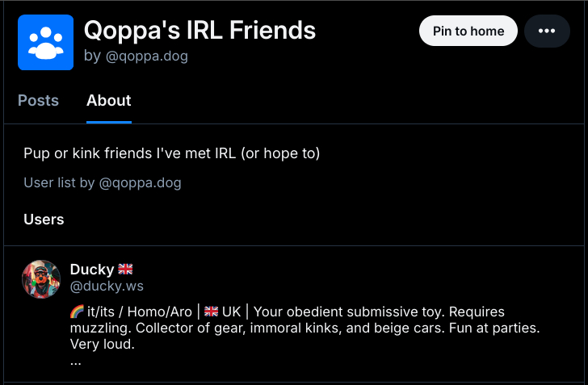Click Ducky's bio text about beige cars
Viewport: 588px width, 385px height.
point(304,328)
